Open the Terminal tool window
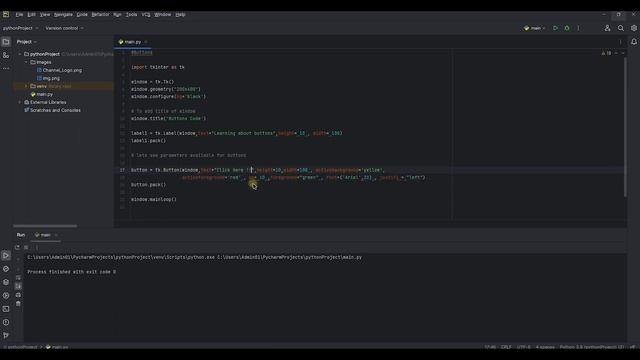The image size is (640, 360). coord(6,309)
